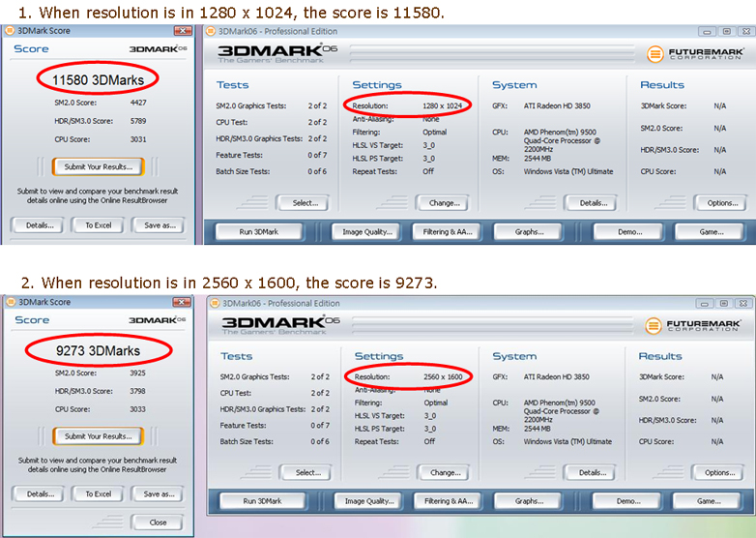756x538 pixels.
Task: Open Filtering & AA in the 2560 x 1600 window
Action: click(x=449, y=501)
